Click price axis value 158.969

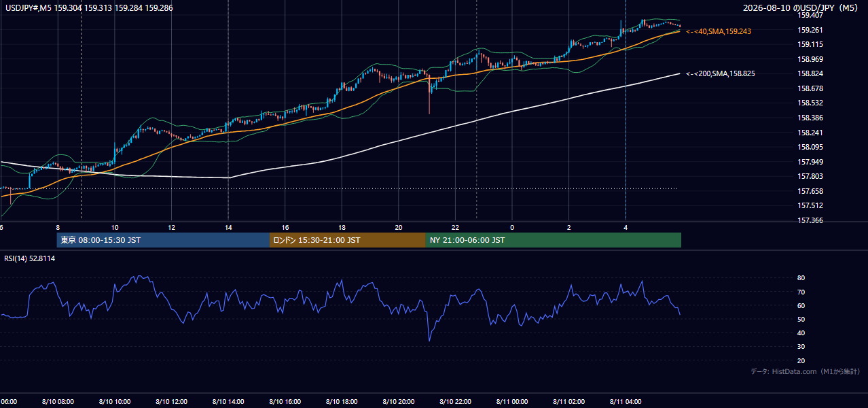(810, 59)
